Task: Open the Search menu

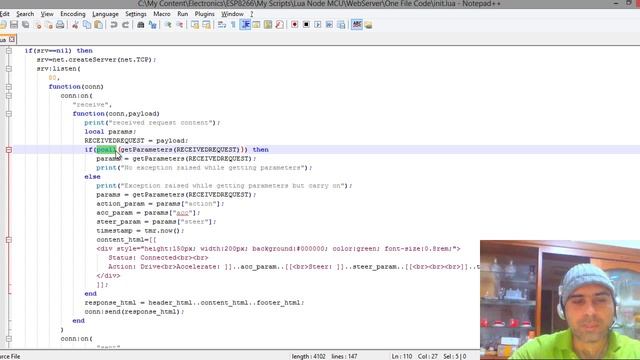Action: click(x=25, y=14)
